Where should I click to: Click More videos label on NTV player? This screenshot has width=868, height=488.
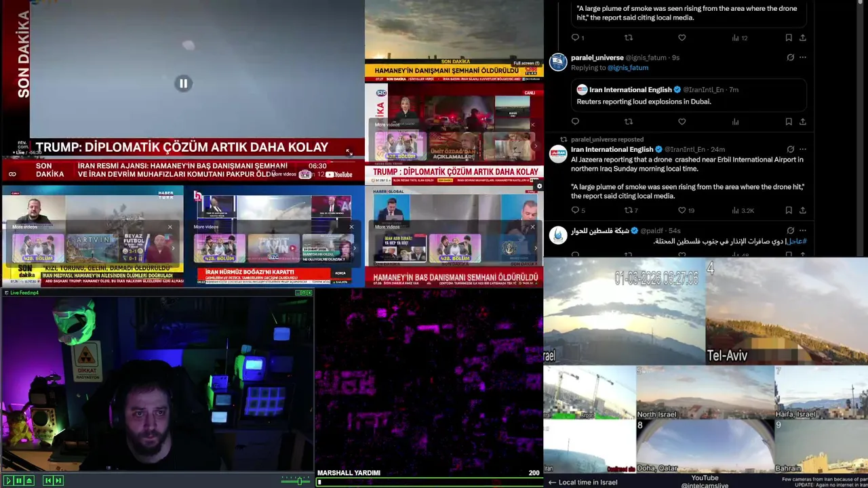click(284, 174)
